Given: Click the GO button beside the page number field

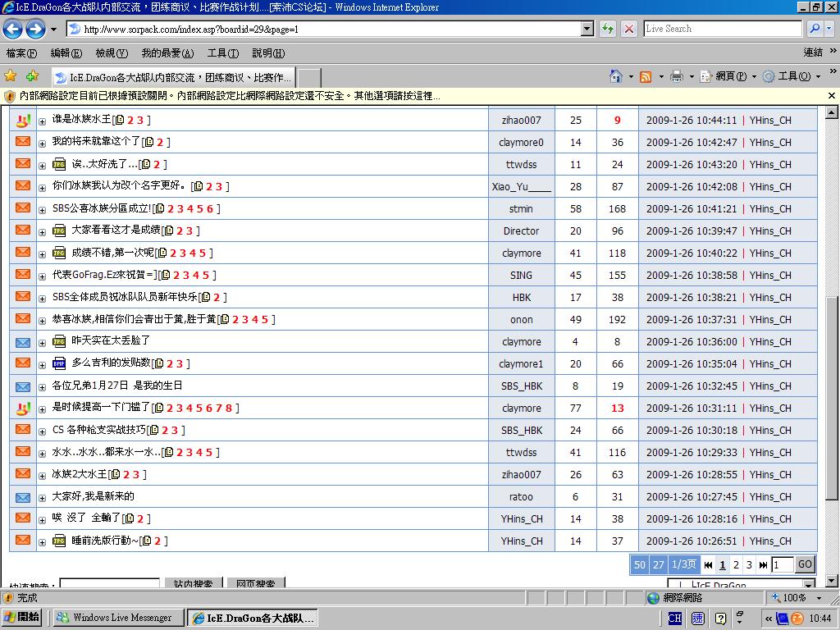Looking at the screenshot, I should tap(805, 564).
